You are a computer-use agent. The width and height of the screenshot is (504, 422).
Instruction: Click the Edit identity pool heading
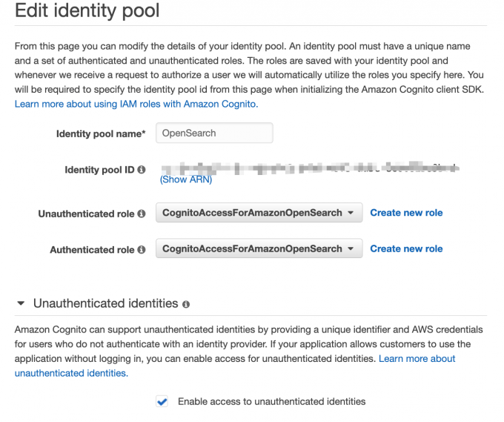click(87, 10)
